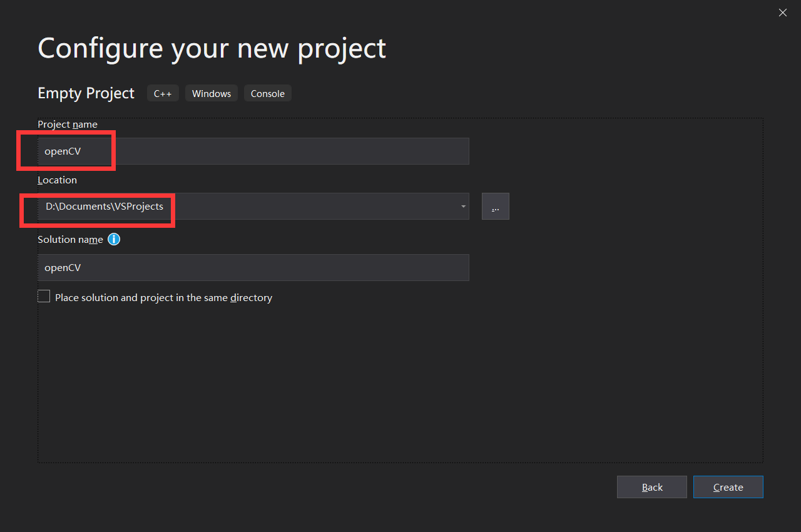Viewport: 801px width, 532px height.
Task: Create the openCV project
Action: [x=728, y=487]
